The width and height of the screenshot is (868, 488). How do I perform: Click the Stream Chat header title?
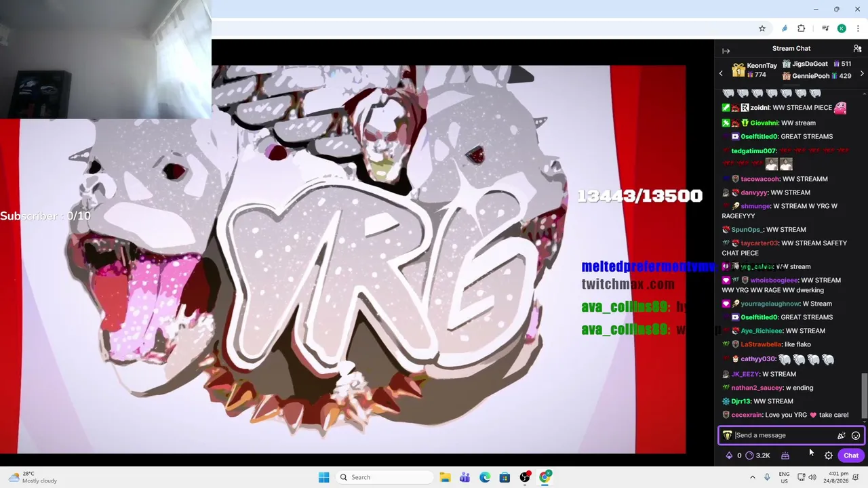tap(791, 49)
